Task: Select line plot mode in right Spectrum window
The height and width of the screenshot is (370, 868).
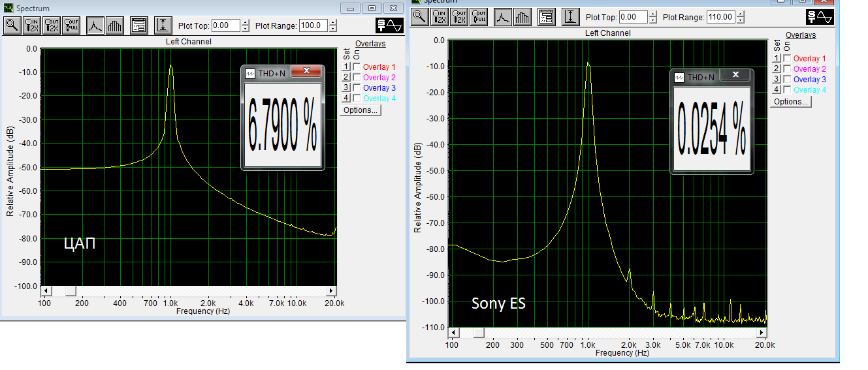Action: [503, 16]
